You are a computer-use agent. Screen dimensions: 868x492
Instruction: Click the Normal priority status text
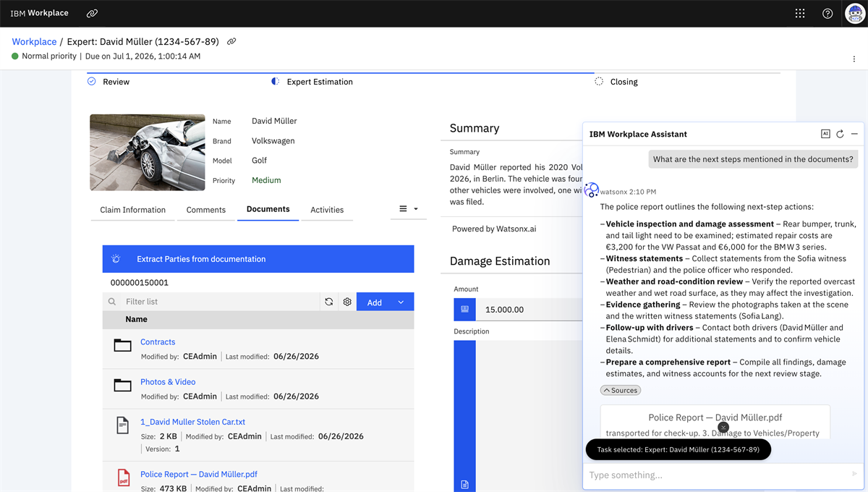[49, 56]
